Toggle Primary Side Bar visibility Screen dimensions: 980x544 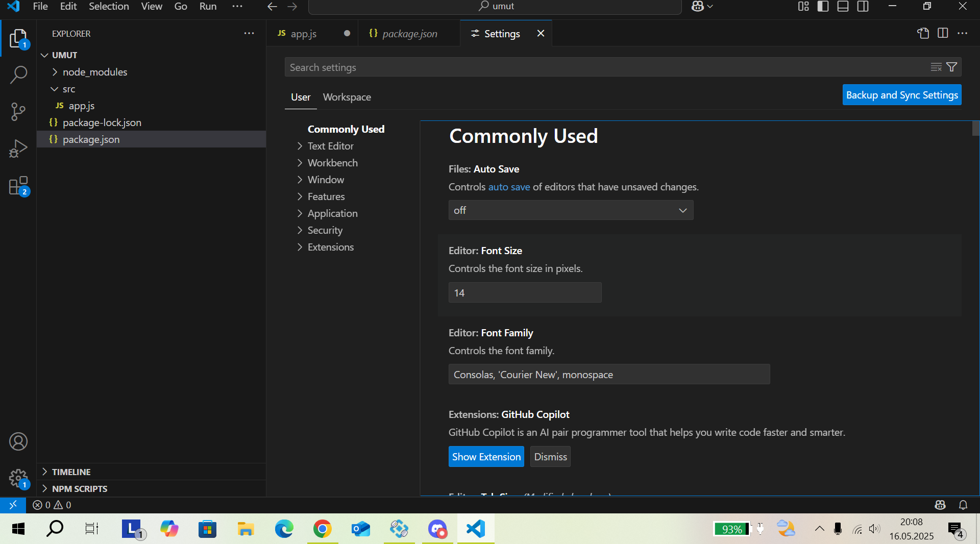tap(823, 6)
